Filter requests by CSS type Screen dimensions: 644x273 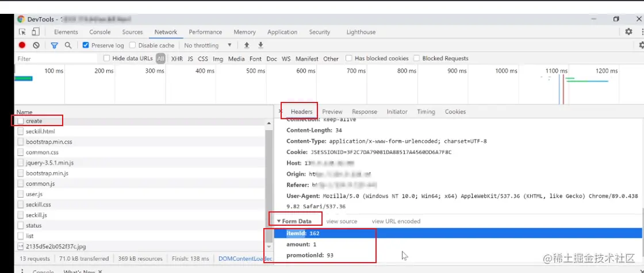pyautogui.click(x=203, y=59)
